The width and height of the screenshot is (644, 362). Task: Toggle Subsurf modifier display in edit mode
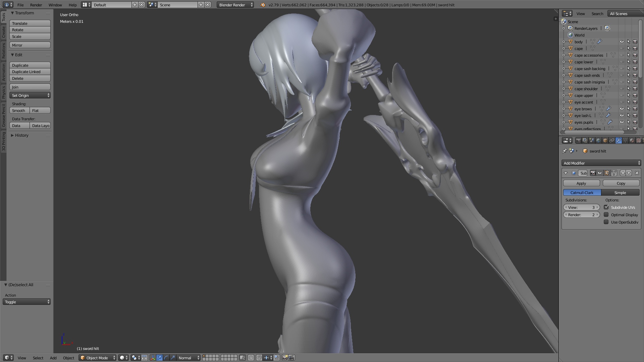tap(607, 173)
